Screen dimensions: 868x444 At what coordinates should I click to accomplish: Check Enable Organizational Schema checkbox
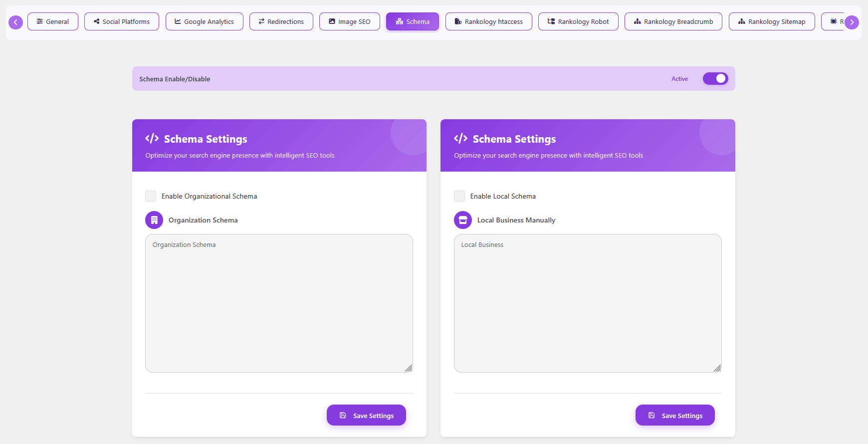point(151,196)
